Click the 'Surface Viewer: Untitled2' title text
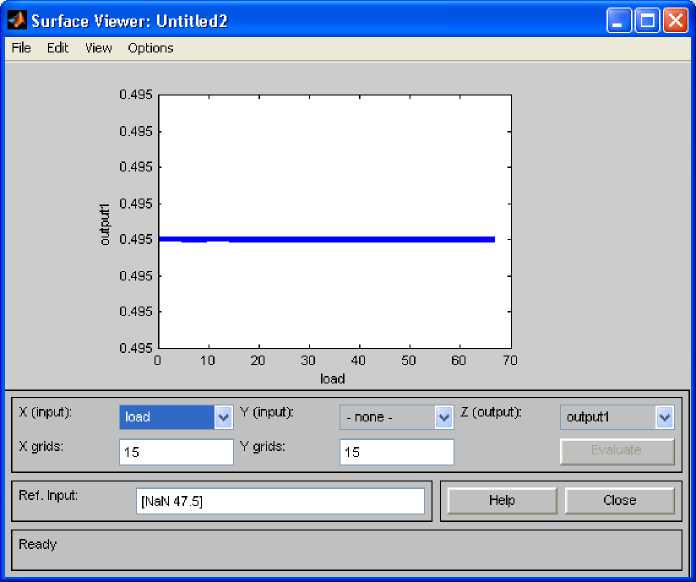 click(129, 21)
